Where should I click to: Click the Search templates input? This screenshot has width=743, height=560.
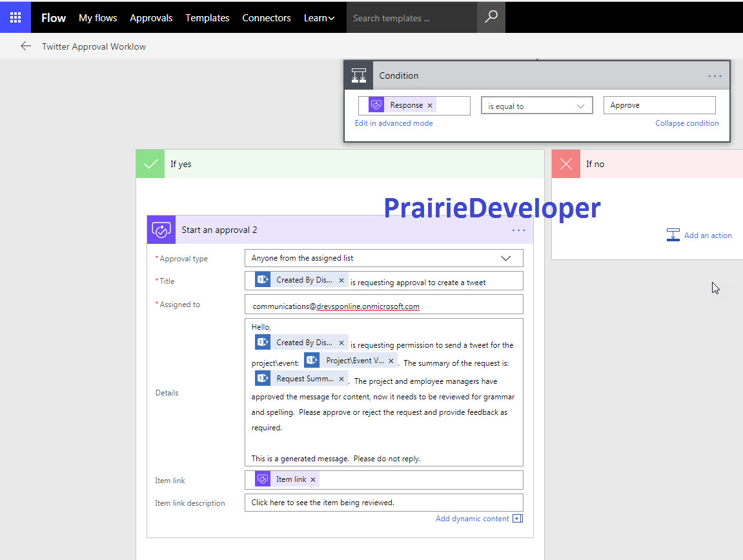pyautogui.click(x=412, y=17)
